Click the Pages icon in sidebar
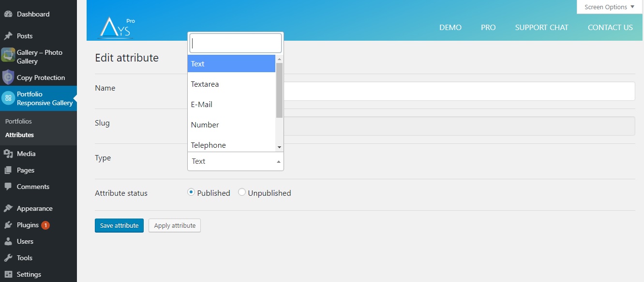The width and height of the screenshot is (644, 282). (8, 170)
